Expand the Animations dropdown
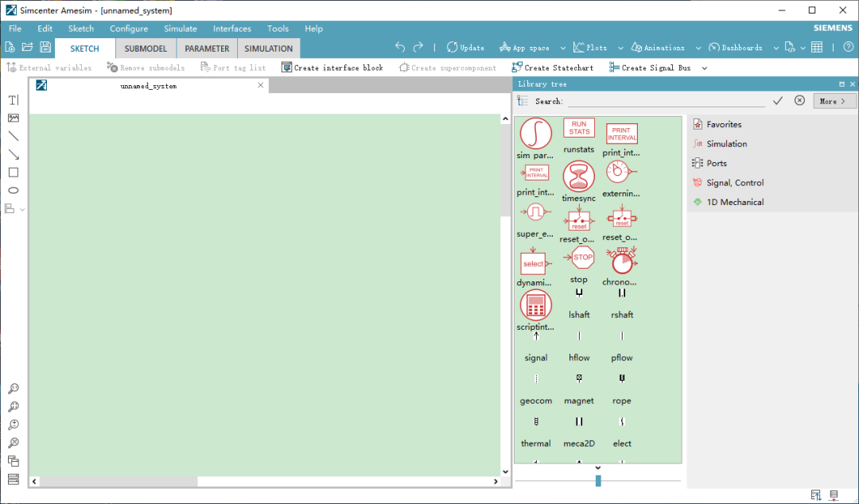The width and height of the screenshot is (859, 504). [x=697, y=47]
